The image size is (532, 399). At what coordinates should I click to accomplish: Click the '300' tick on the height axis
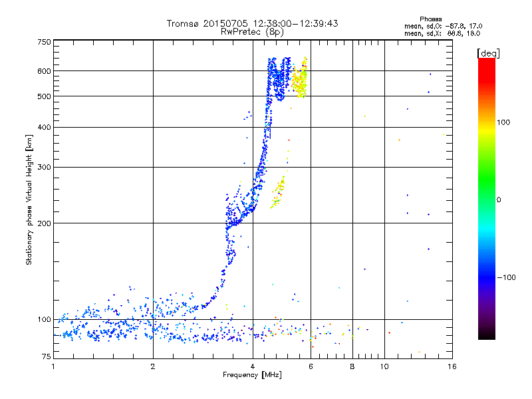(44, 168)
